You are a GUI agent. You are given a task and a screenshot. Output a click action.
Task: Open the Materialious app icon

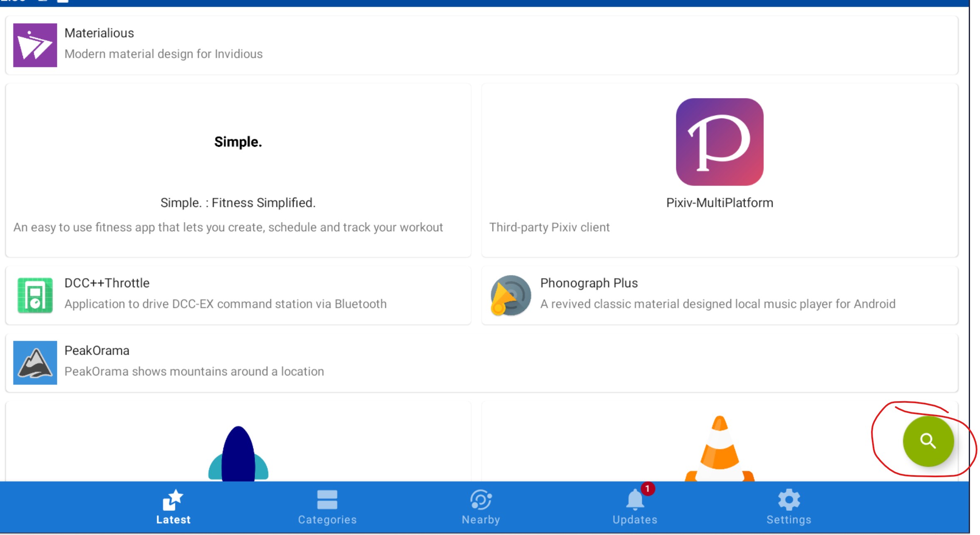(x=35, y=45)
